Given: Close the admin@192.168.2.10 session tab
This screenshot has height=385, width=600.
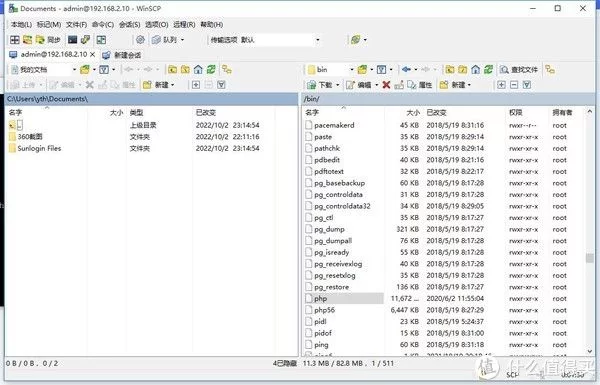Looking at the screenshot, I should pos(92,54).
